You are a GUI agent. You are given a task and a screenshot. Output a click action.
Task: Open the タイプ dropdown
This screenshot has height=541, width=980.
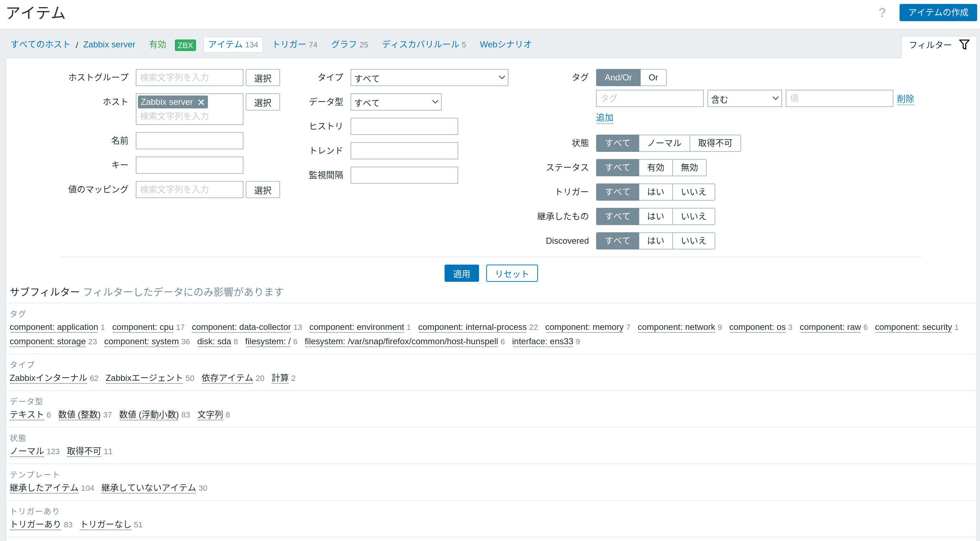[x=429, y=78]
